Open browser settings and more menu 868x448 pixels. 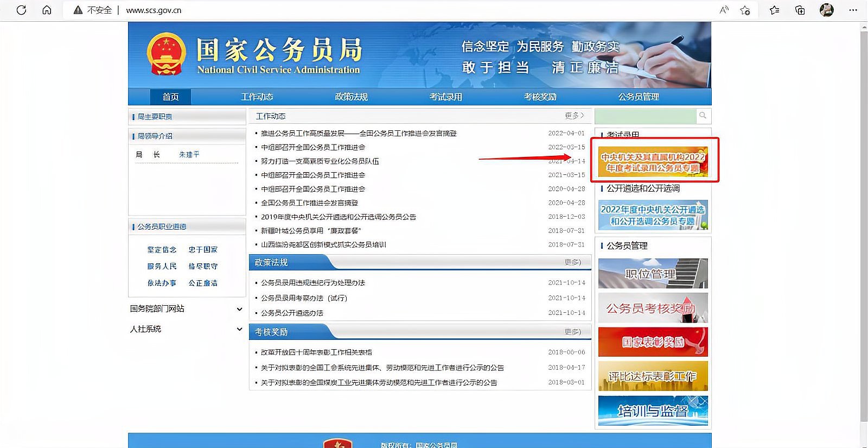pos(853,10)
